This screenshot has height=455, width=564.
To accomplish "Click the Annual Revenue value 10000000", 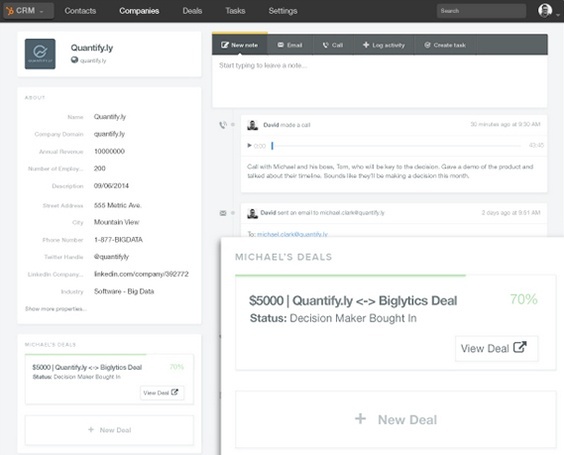I will coord(109,151).
